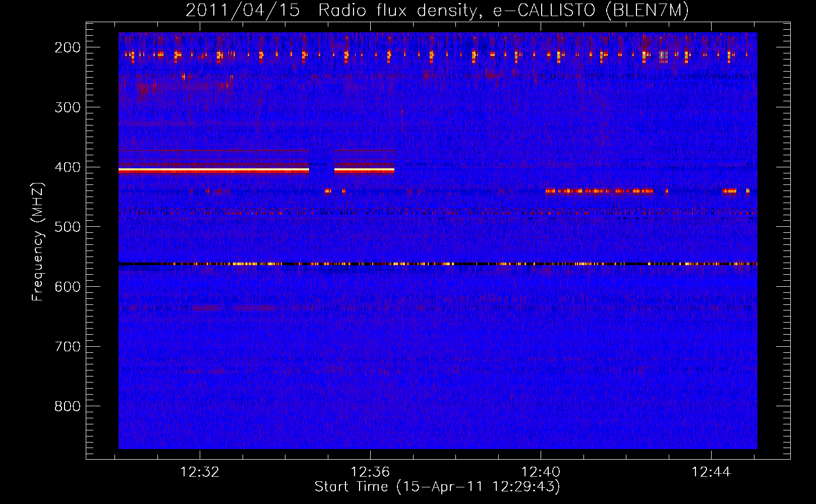Click the 300 frequency tick label
Viewport: 816px width, 504px height.
(x=68, y=107)
